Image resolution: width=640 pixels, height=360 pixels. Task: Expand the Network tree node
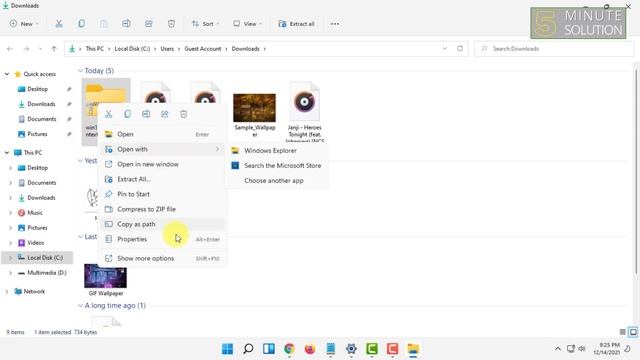tap(7, 291)
